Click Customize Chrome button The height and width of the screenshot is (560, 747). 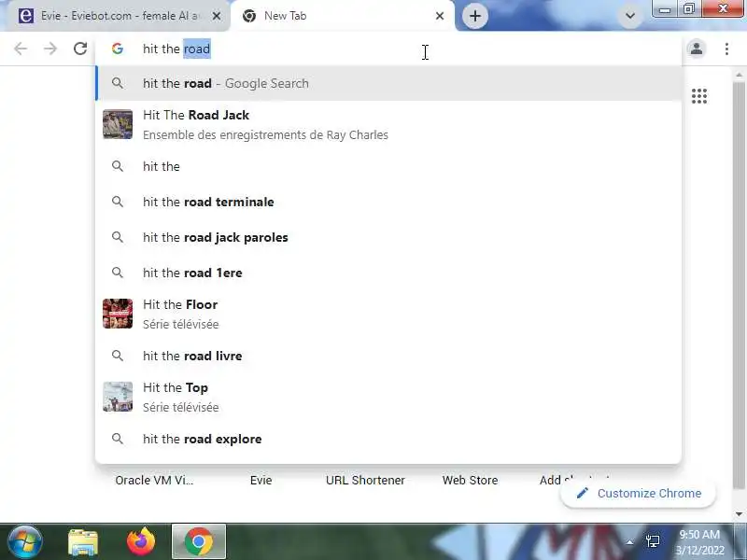point(639,494)
